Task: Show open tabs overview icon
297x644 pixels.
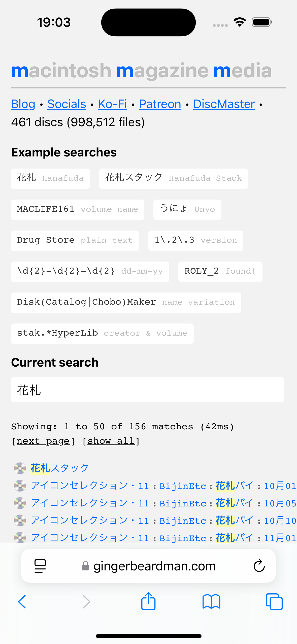Action: [x=274, y=602]
